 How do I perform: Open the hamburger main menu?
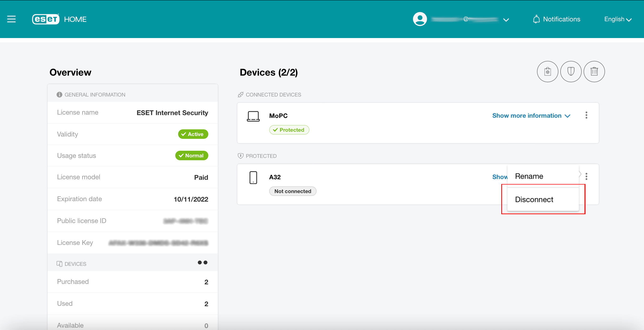(11, 19)
